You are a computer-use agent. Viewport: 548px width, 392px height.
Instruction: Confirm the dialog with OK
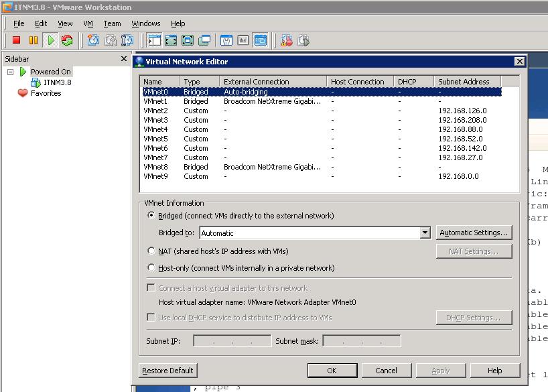pyautogui.click(x=332, y=371)
